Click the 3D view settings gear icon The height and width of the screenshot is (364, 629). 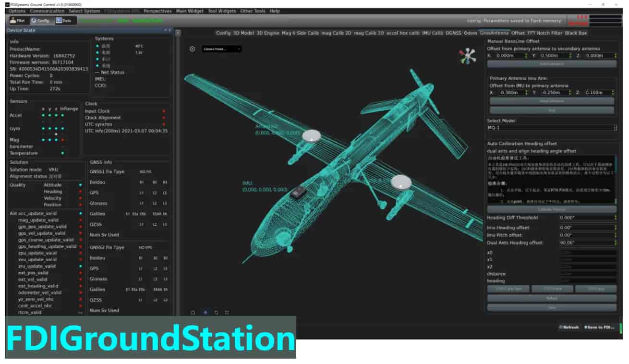coord(192,49)
